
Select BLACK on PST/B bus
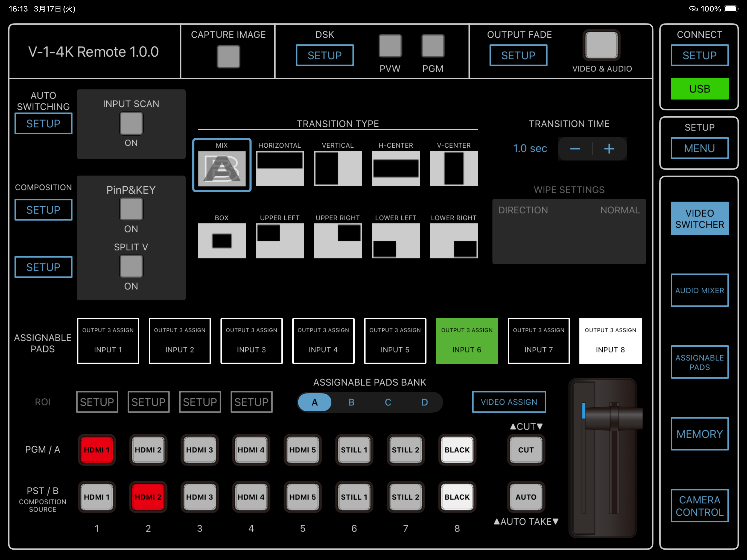click(457, 497)
